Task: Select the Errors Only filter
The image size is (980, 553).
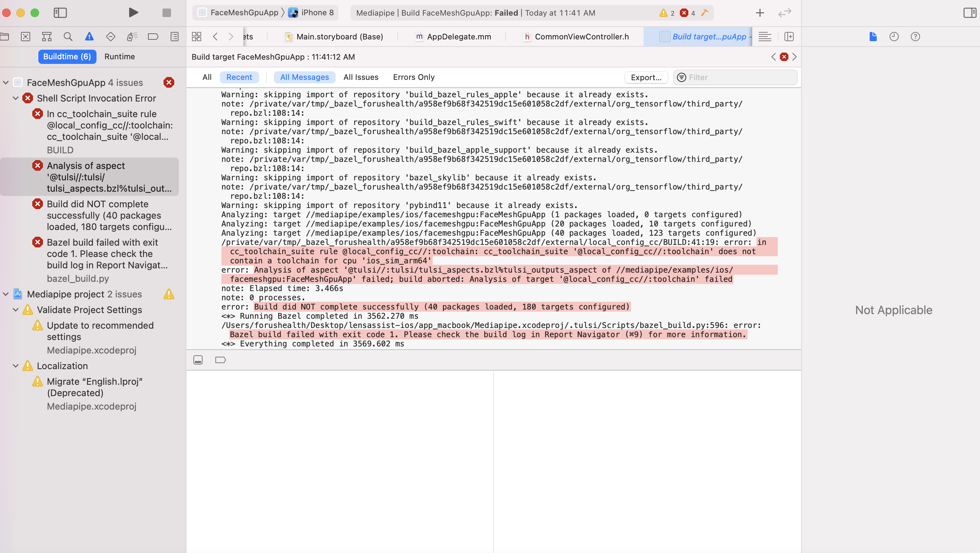Action: click(x=413, y=77)
